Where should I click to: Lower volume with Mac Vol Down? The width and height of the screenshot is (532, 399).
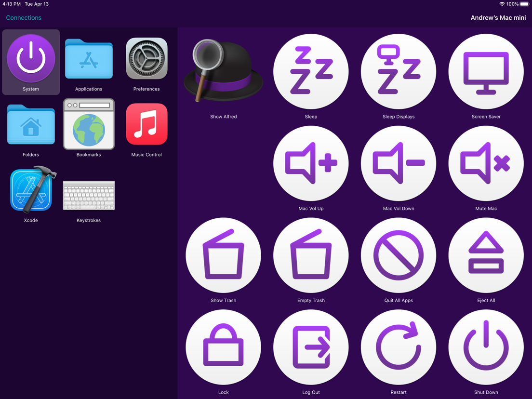click(x=399, y=163)
